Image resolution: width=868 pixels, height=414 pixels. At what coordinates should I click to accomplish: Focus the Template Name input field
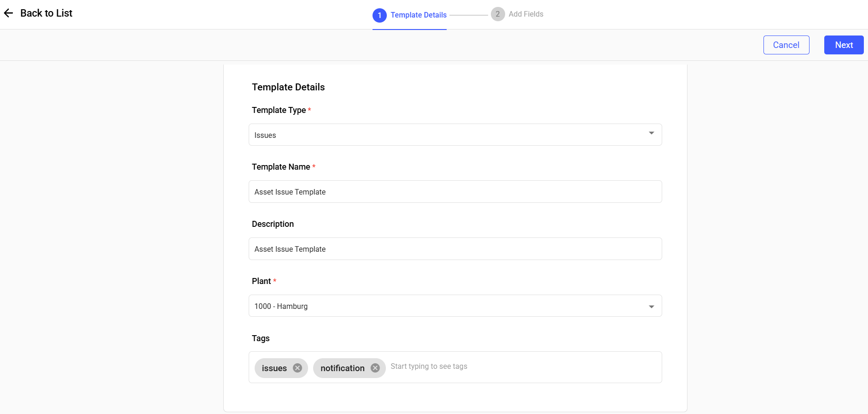[x=455, y=192]
